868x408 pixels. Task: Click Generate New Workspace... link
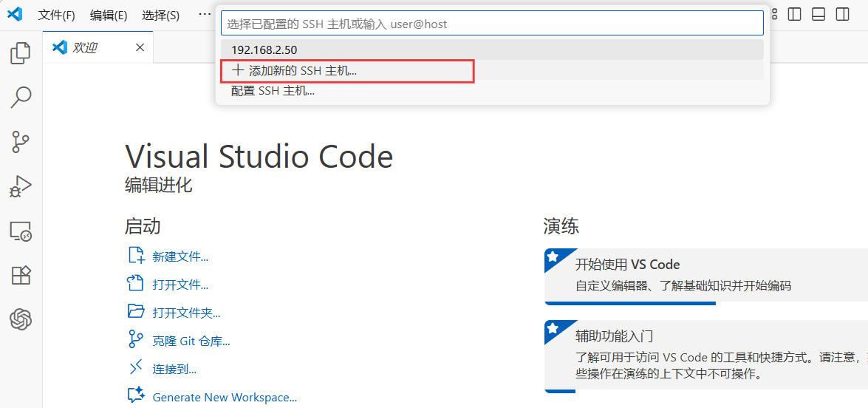pos(225,398)
